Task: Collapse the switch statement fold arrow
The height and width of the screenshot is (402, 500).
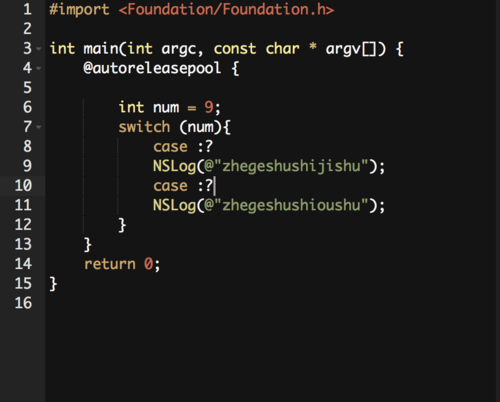Action: (x=39, y=127)
